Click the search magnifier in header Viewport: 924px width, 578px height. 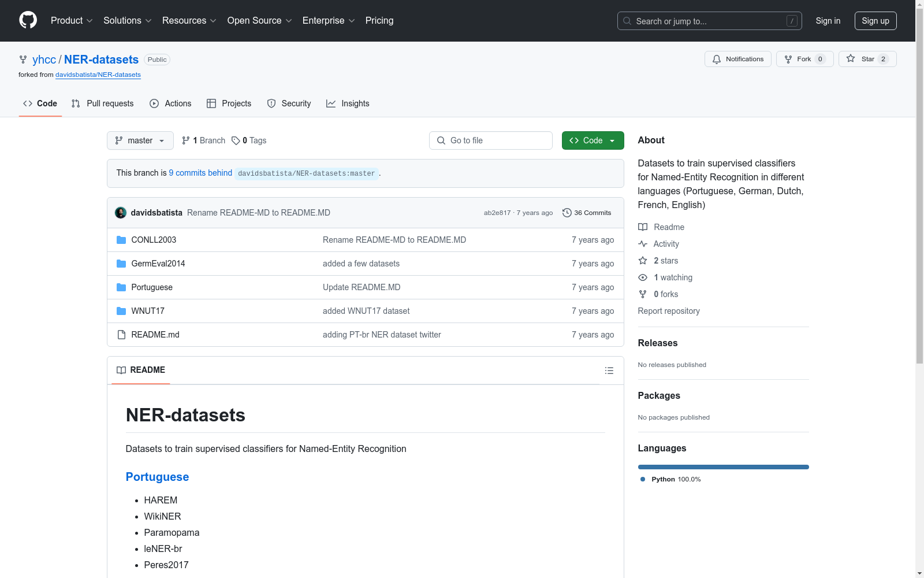click(x=627, y=21)
